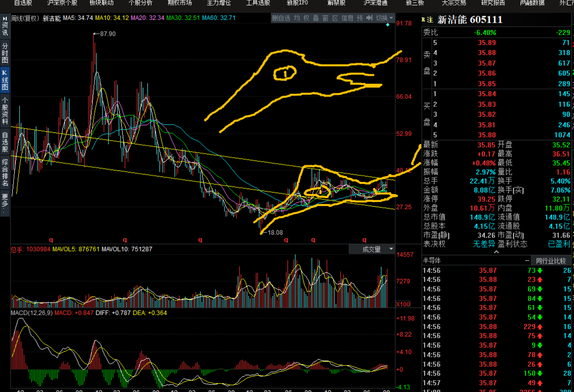Switch to 分时图 in sidebar
This screenshot has height=392, width=574.
(5, 53)
